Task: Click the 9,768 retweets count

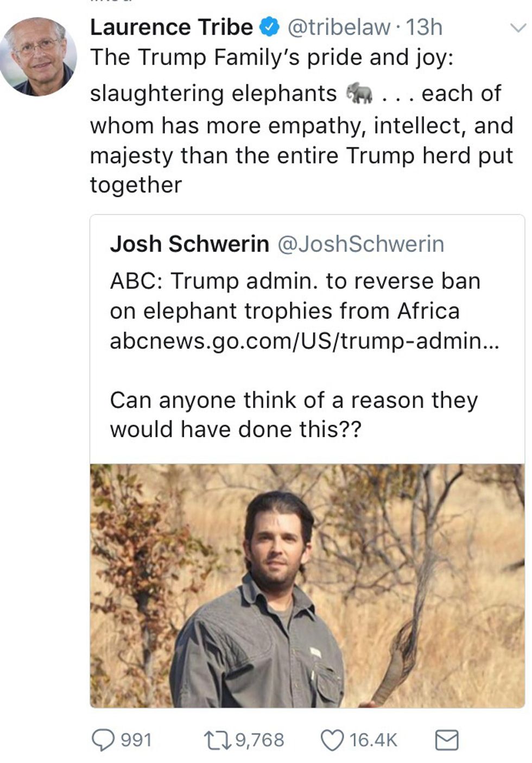Action: pyautogui.click(x=260, y=740)
